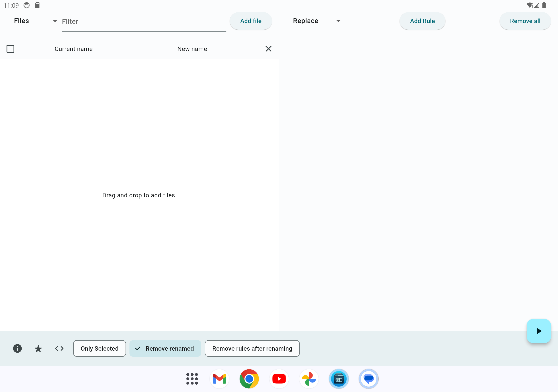Open the info icon in bottom bar
The height and width of the screenshot is (392, 558).
[17, 348]
